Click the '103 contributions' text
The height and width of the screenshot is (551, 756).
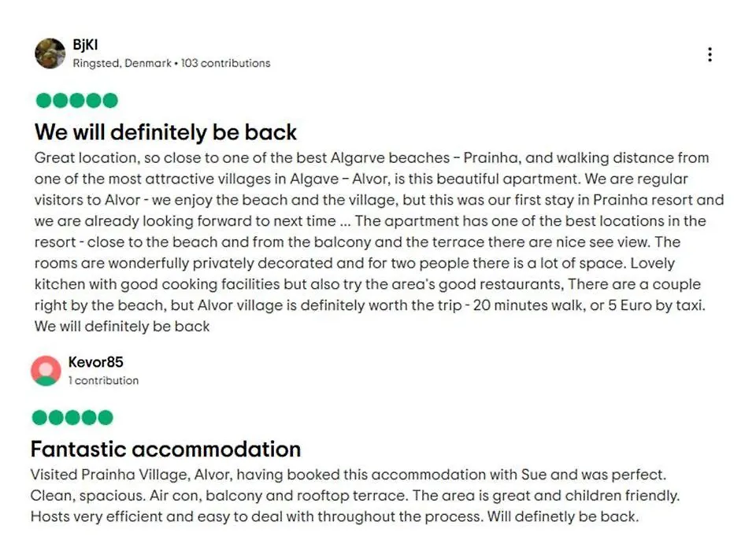(226, 63)
